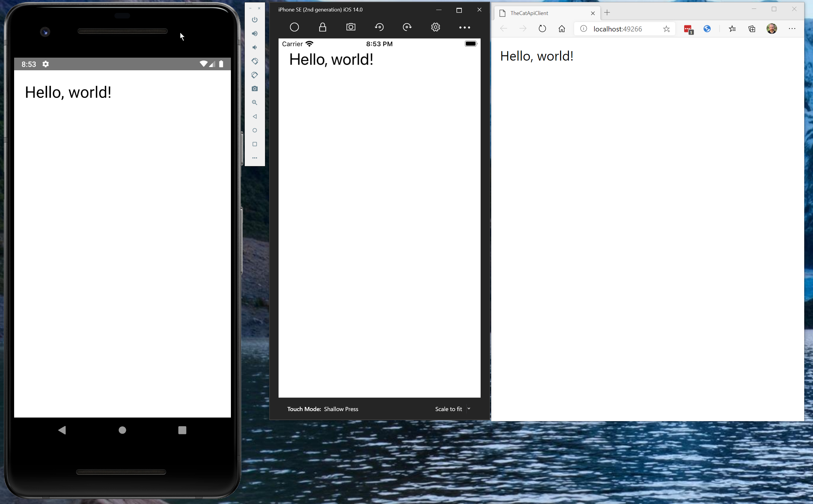The image size is (813, 504).
Task: Open a new tab in Edge
Action: (x=607, y=13)
